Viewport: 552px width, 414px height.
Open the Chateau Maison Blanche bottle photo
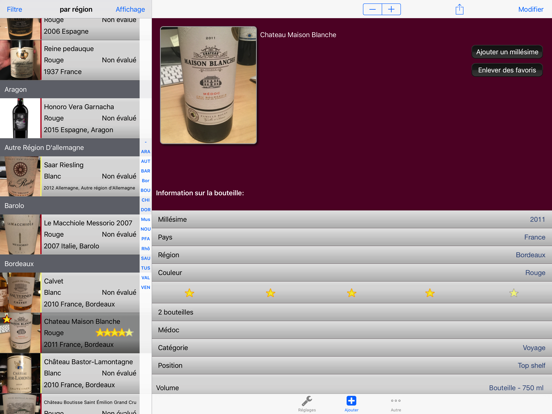[208, 85]
